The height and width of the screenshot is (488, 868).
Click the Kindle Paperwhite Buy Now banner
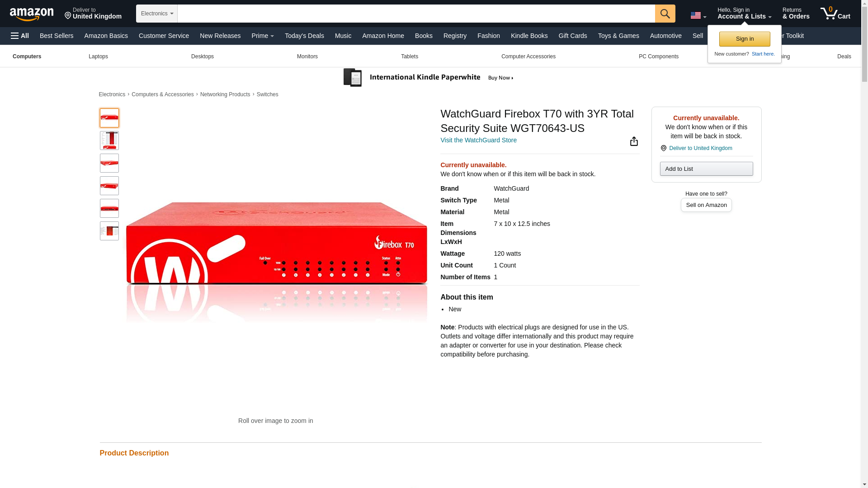click(x=429, y=77)
